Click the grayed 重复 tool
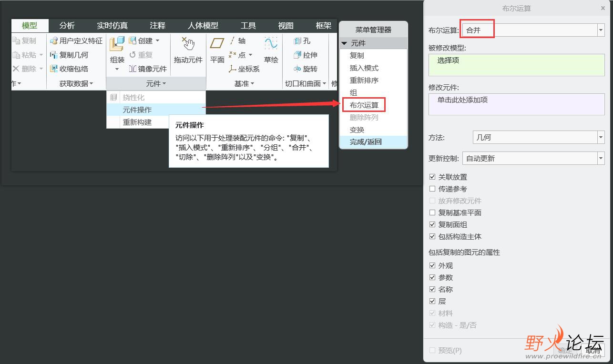This screenshot has width=613, height=364. [141, 55]
